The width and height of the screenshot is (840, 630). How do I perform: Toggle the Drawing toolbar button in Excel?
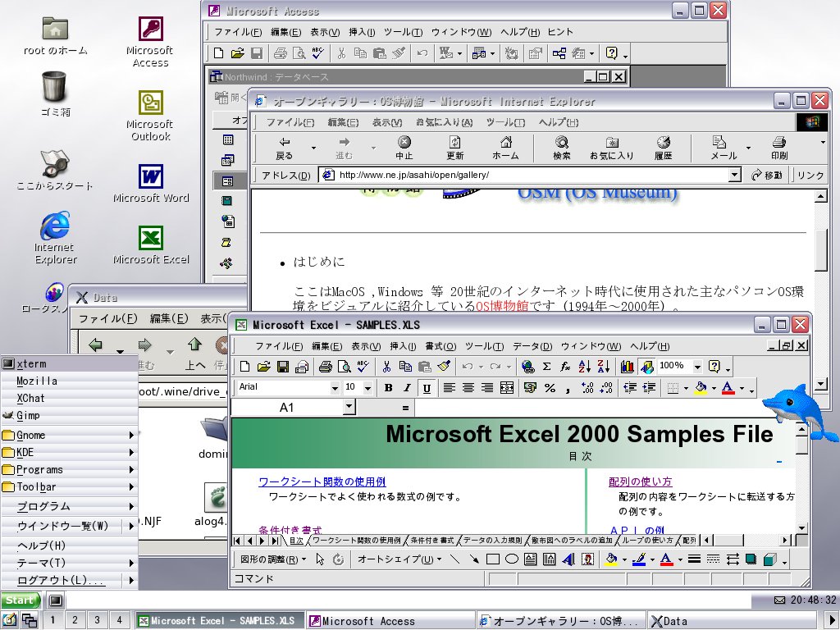646,367
